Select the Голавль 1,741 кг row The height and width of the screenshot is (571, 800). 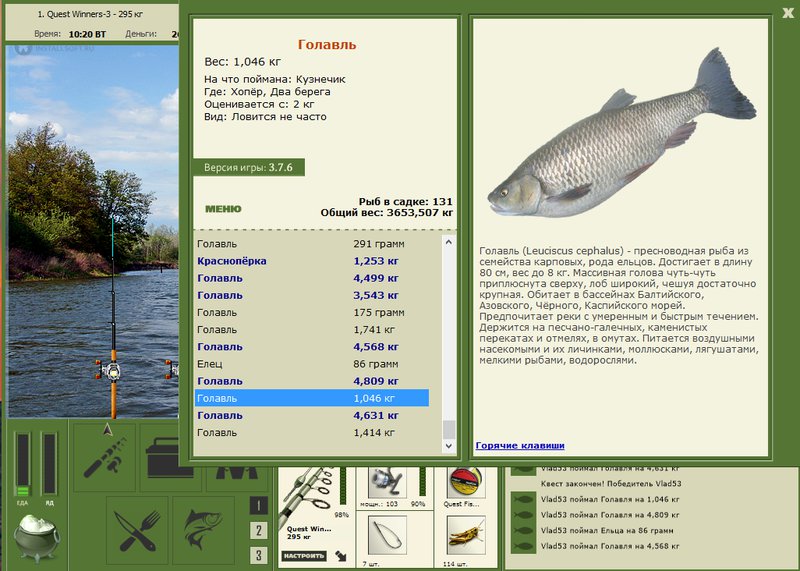click(312, 330)
